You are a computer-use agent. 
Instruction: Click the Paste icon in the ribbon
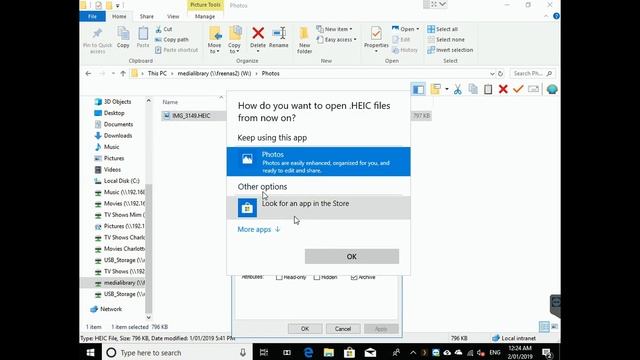[143, 33]
